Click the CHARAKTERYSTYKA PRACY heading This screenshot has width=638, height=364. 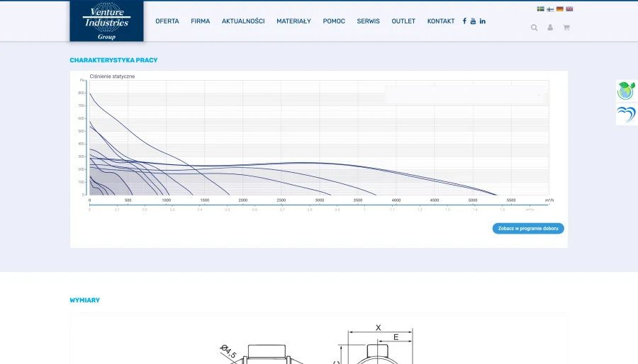(113, 60)
